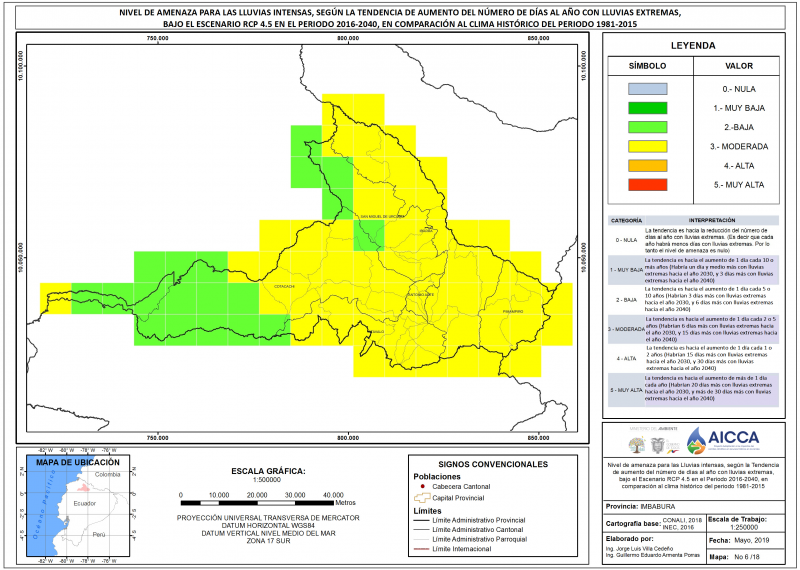
Task: Click the '5.- MUY ALTA' legend label
Action: click(x=739, y=185)
